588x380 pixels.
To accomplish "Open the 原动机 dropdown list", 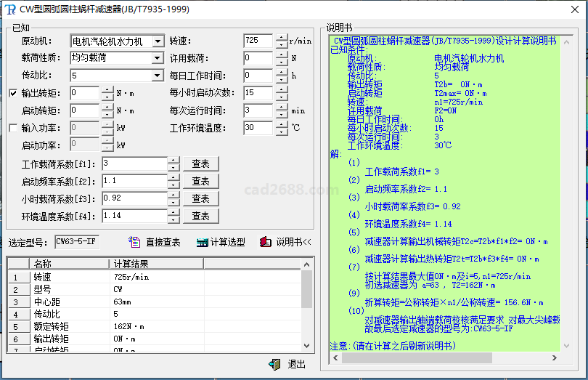I will click(x=158, y=41).
